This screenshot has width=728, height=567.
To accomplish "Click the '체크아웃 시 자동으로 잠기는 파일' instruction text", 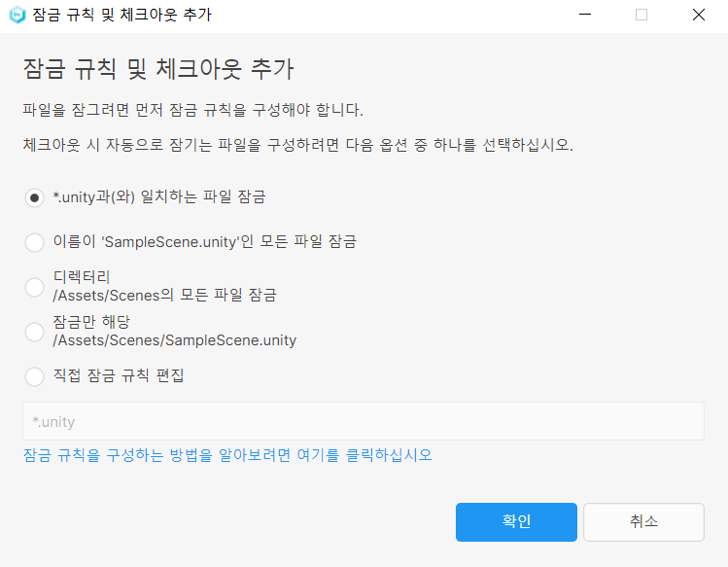I will 297,145.
